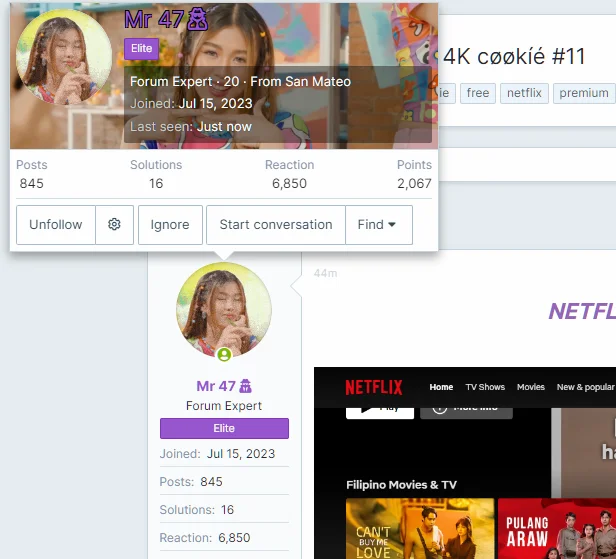The image size is (616, 559).
Task: Expand the Find dropdown
Action: tap(379, 225)
